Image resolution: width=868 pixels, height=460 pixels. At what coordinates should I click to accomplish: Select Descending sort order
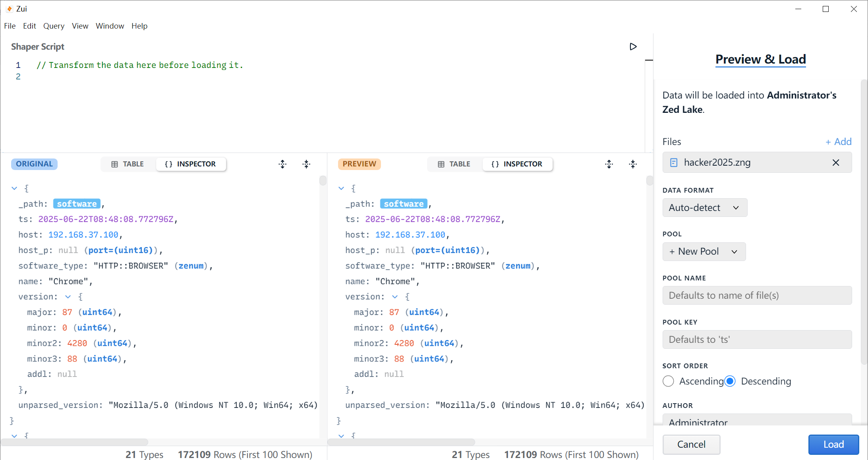[730, 381]
